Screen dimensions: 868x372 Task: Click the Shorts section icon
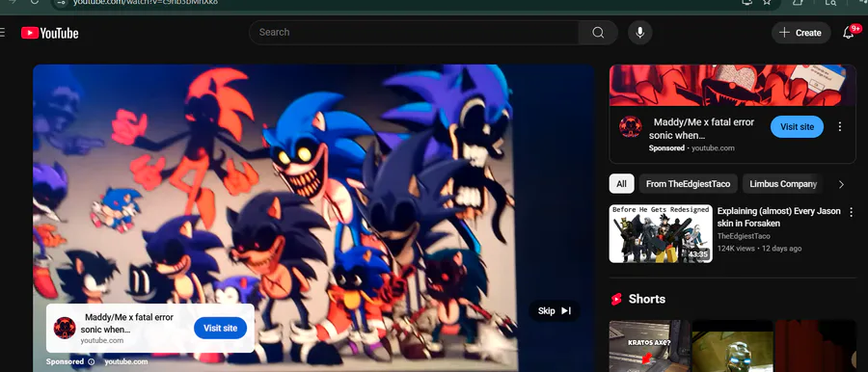(x=616, y=299)
